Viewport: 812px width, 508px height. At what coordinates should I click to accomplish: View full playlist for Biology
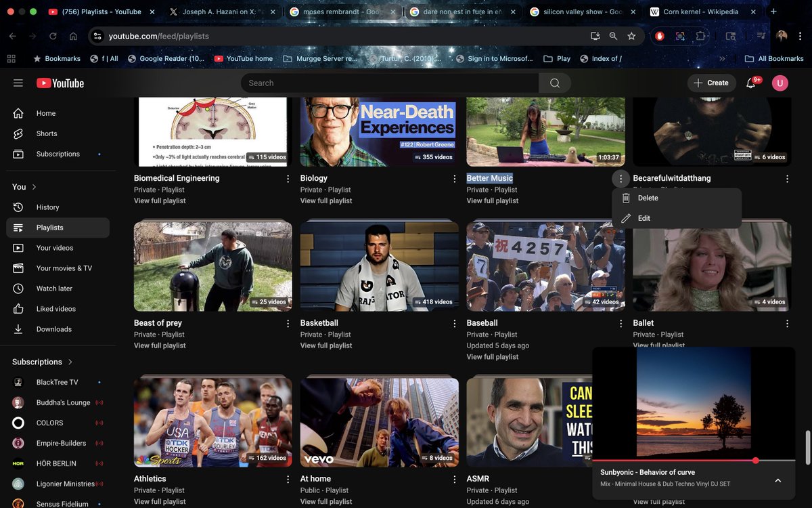tap(326, 200)
